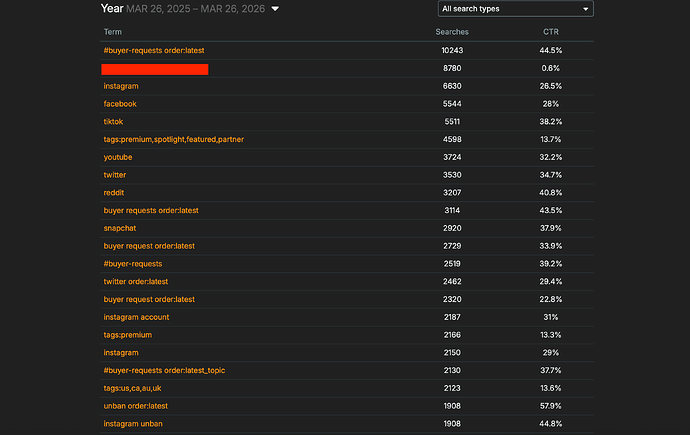690x435 pixels.
Task: Select the 26.5% CTR value
Action: (x=551, y=86)
